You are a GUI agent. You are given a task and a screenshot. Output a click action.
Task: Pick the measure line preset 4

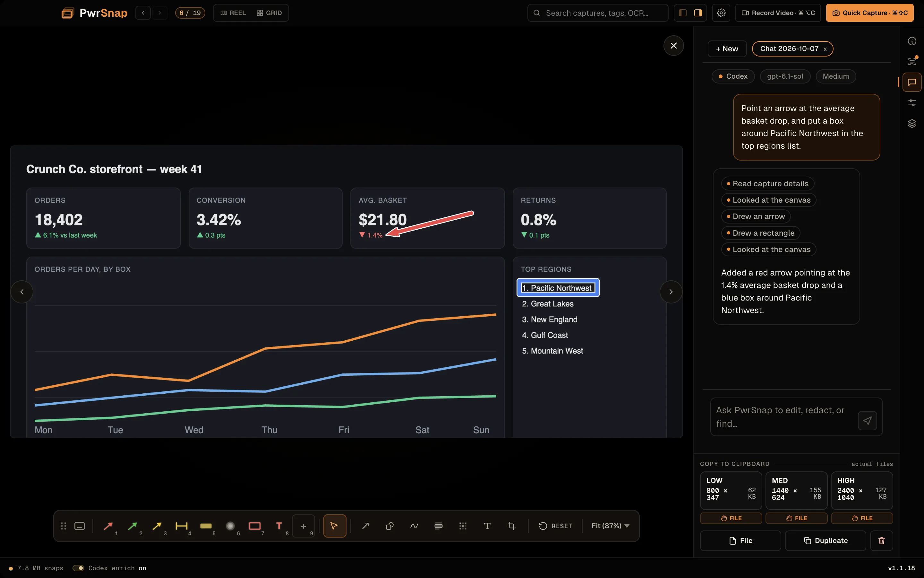[x=181, y=526]
